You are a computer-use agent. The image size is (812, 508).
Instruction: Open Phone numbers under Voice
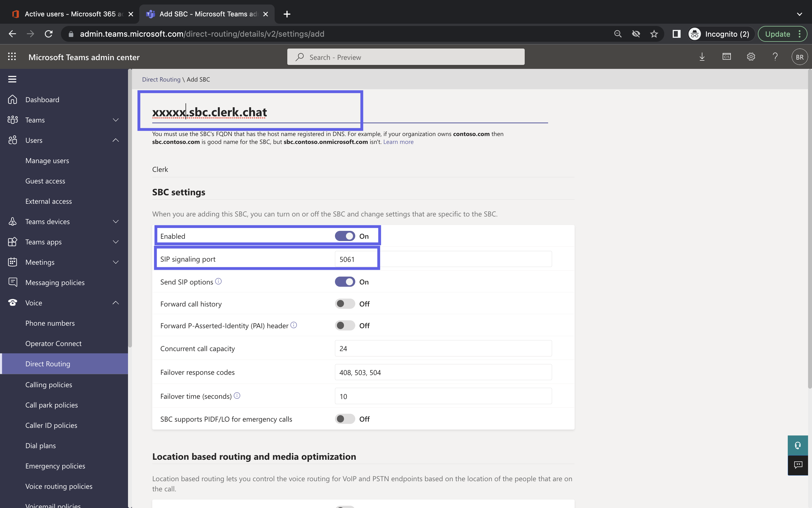50,323
